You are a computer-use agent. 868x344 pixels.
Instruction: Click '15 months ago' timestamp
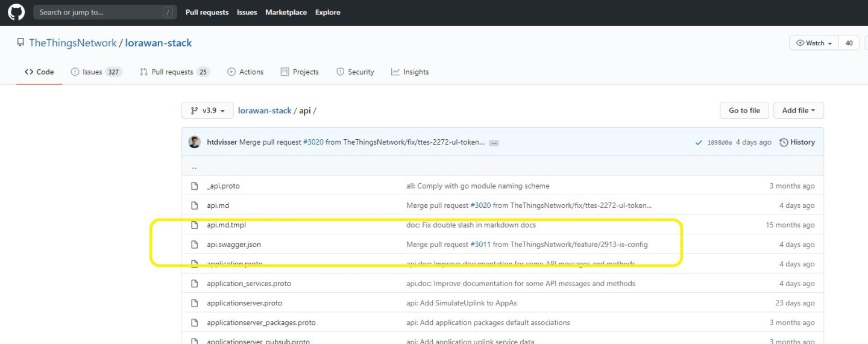pos(790,225)
